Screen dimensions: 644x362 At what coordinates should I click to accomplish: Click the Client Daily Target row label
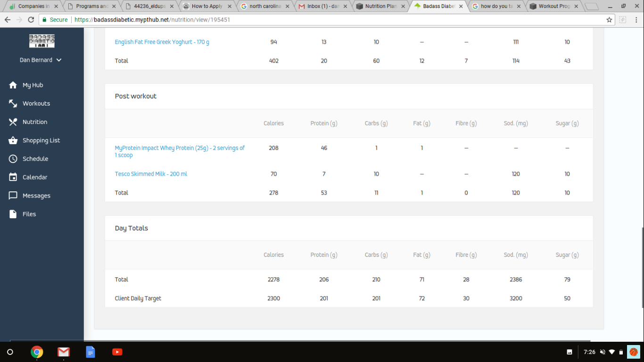(138, 298)
